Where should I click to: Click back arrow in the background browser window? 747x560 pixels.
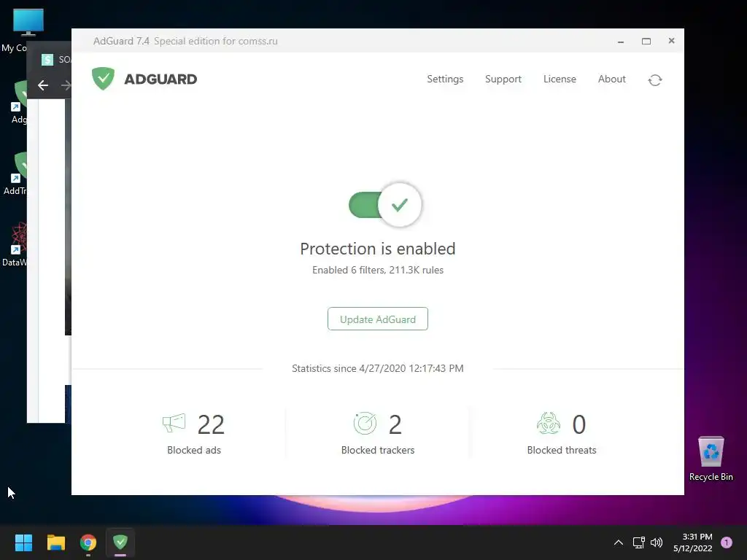coord(43,85)
